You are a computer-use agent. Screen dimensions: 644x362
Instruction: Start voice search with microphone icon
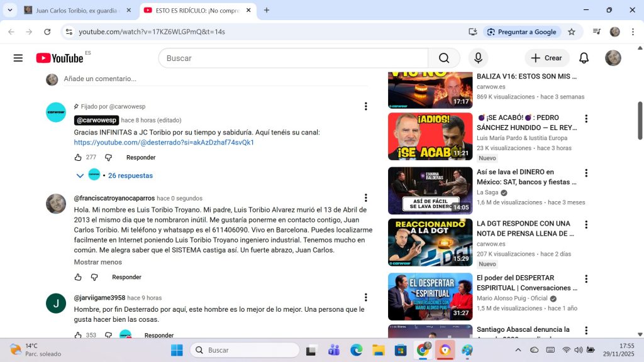[478, 58]
